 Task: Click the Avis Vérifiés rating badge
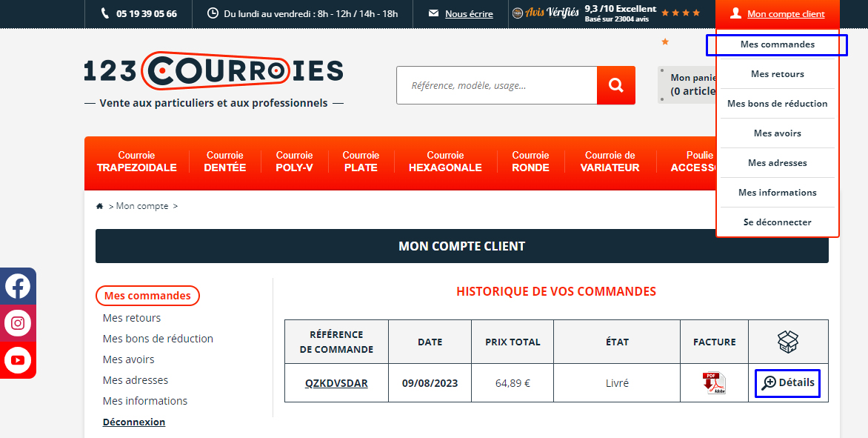click(x=606, y=13)
